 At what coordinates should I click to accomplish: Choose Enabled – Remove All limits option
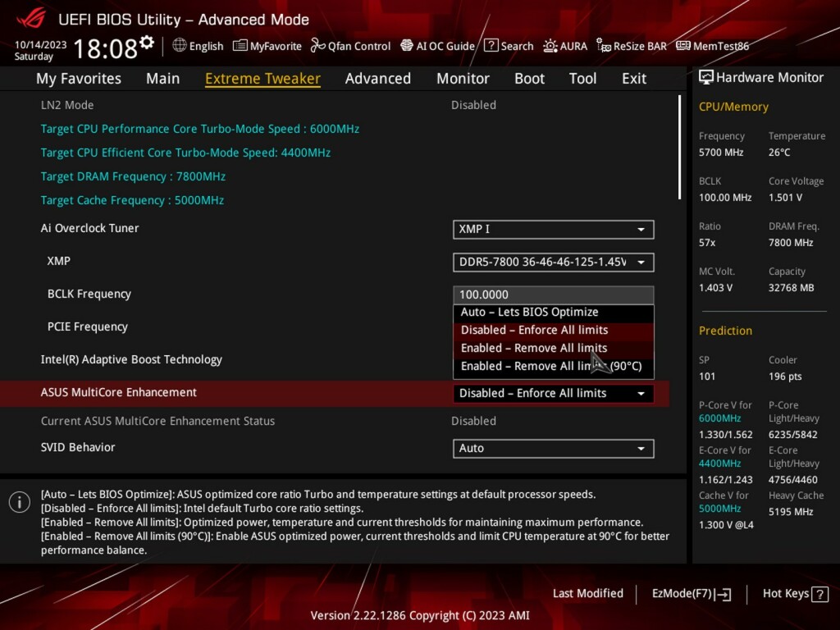pyautogui.click(x=554, y=348)
